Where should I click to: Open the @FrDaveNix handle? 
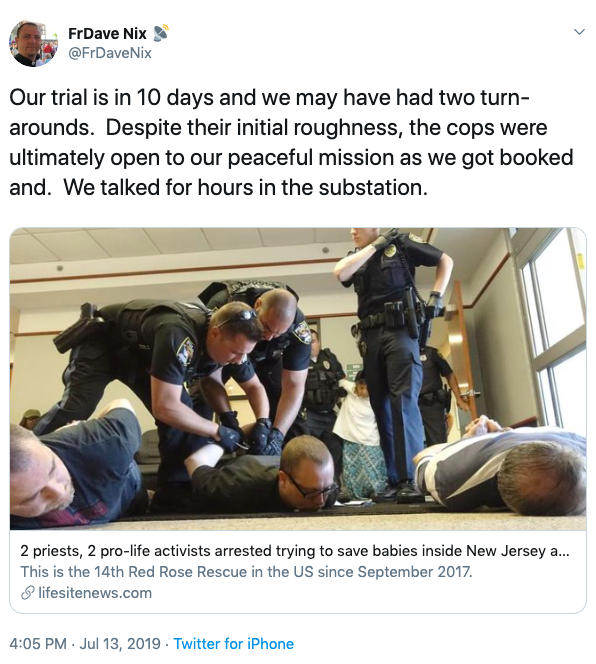click(110, 53)
